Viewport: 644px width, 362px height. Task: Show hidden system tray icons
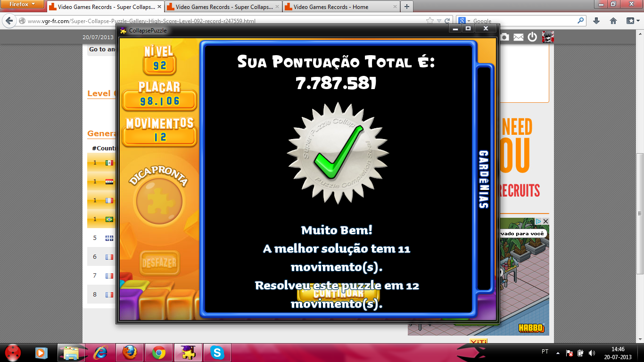coord(558,353)
